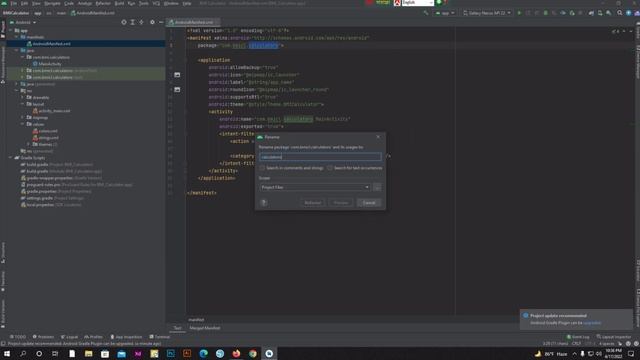Open the Refactor menu
This screenshot has width=640, height=360.
pos(103,3)
